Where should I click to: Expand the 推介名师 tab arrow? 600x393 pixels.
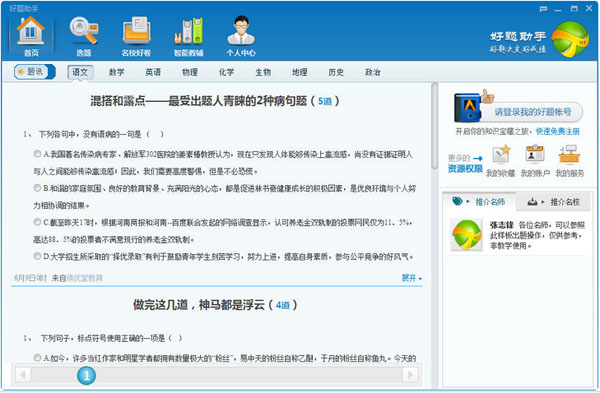click(x=468, y=202)
